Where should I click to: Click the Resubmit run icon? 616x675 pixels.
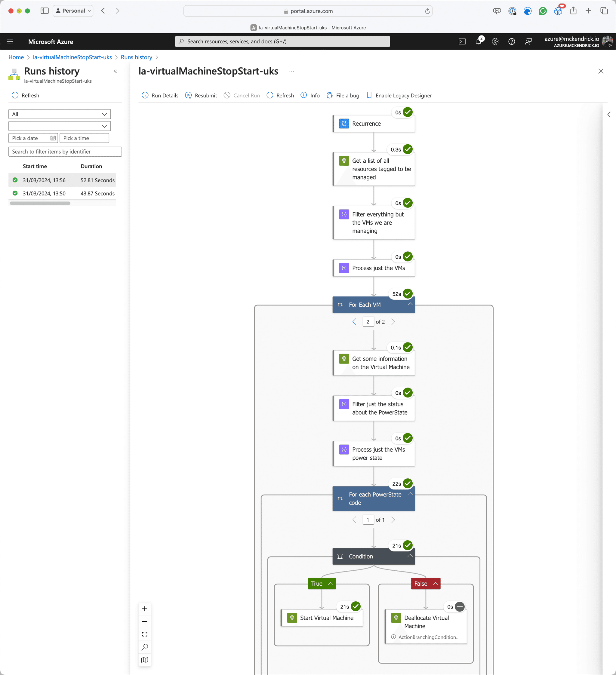(188, 95)
